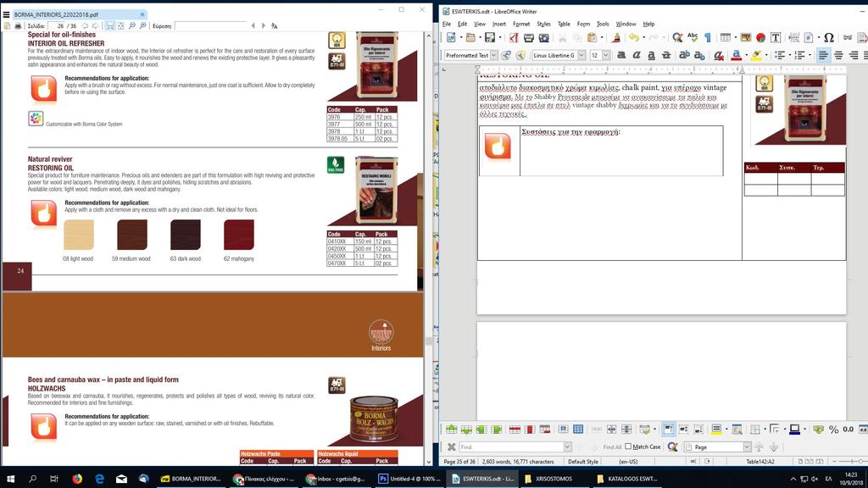Click the 62 mahogany color swatch
The height and width of the screenshot is (488, 868).
tap(238, 235)
